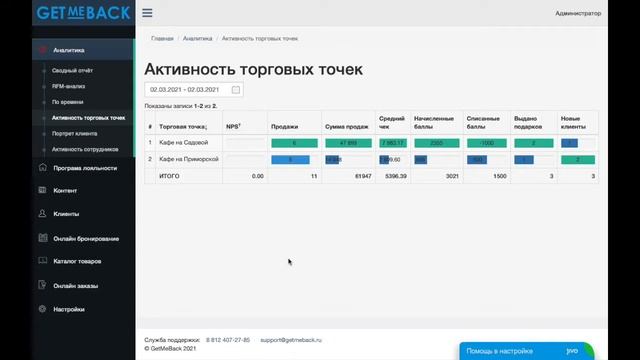Sort by Сумма продаж column header
The height and width of the screenshot is (360, 640).
(x=347, y=127)
